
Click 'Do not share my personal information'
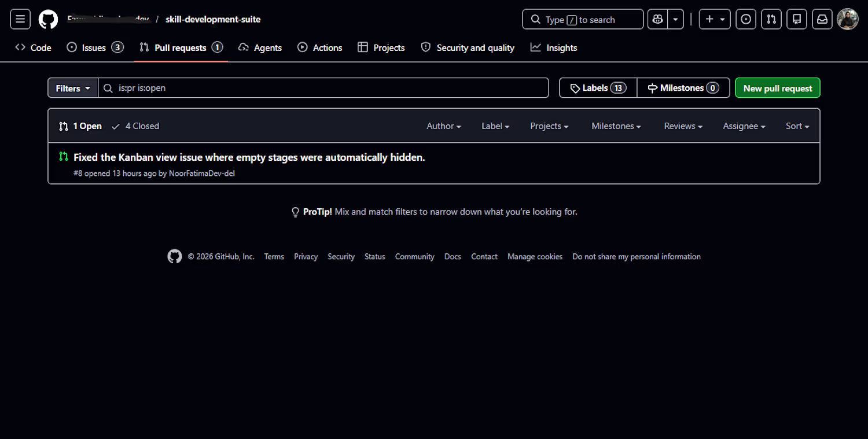[637, 257]
